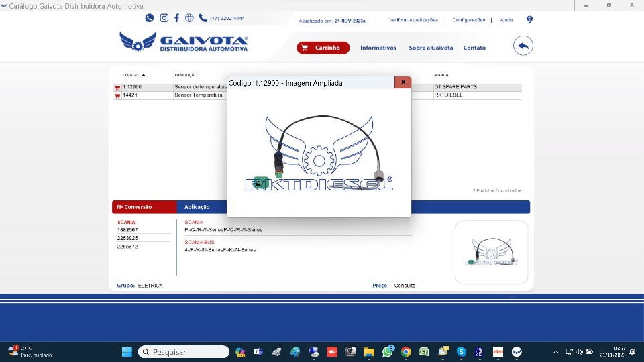644x362 pixels.
Task: Click the lightbulb help tip icon
Action: (529, 19)
